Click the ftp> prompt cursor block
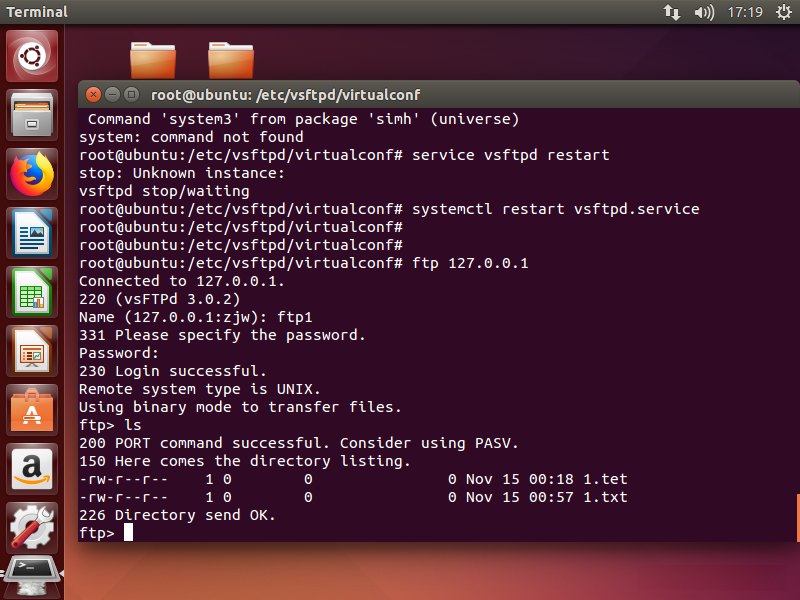This screenshot has width=800, height=600. click(x=129, y=533)
